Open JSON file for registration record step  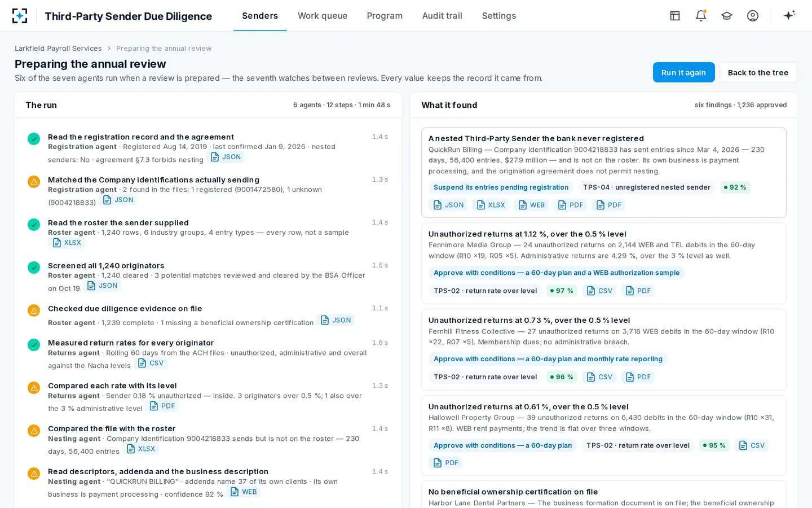pyautogui.click(x=226, y=157)
